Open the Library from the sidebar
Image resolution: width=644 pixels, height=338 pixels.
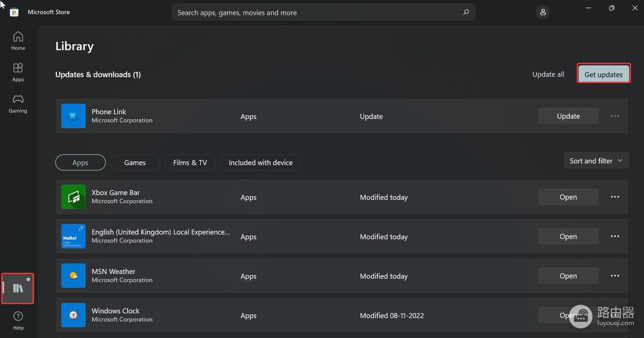(x=18, y=288)
